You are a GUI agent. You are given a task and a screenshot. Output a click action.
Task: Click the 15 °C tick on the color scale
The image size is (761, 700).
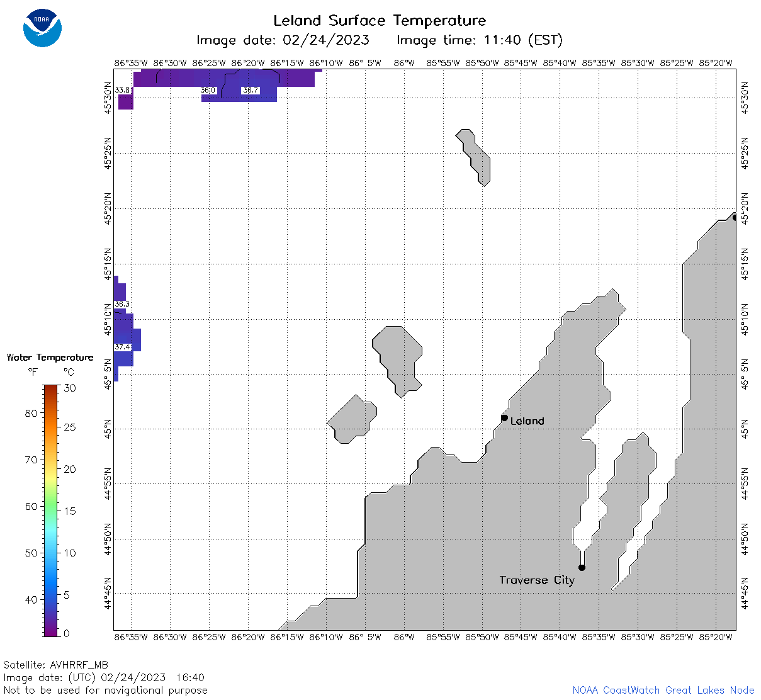[x=70, y=511]
